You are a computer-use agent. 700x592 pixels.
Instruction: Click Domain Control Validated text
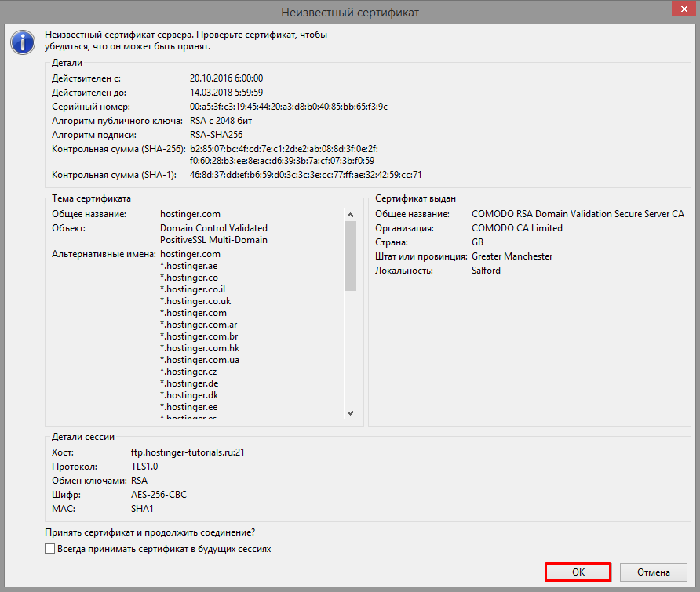213,228
